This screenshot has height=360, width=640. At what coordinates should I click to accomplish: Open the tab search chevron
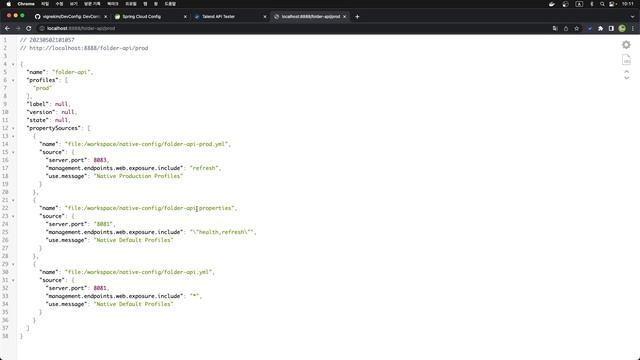tap(632, 17)
